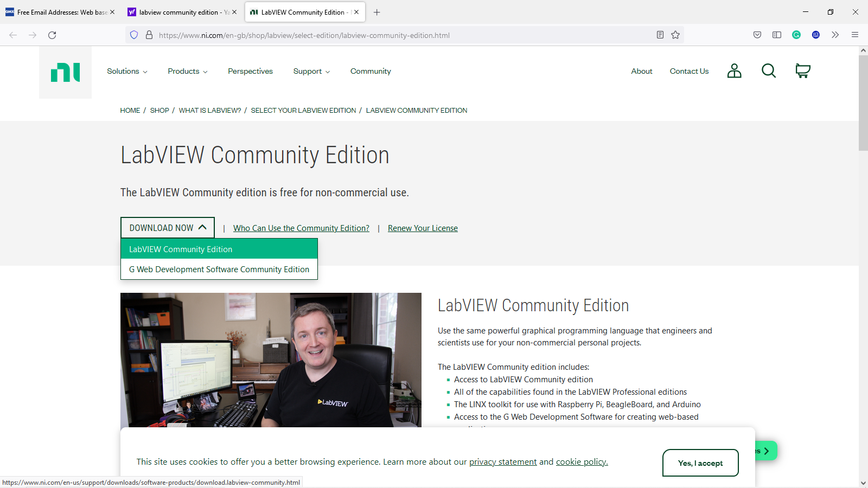Bookmark this page with the star
The height and width of the screenshot is (488, 868).
pyautogui.click(x=675, y=35)
